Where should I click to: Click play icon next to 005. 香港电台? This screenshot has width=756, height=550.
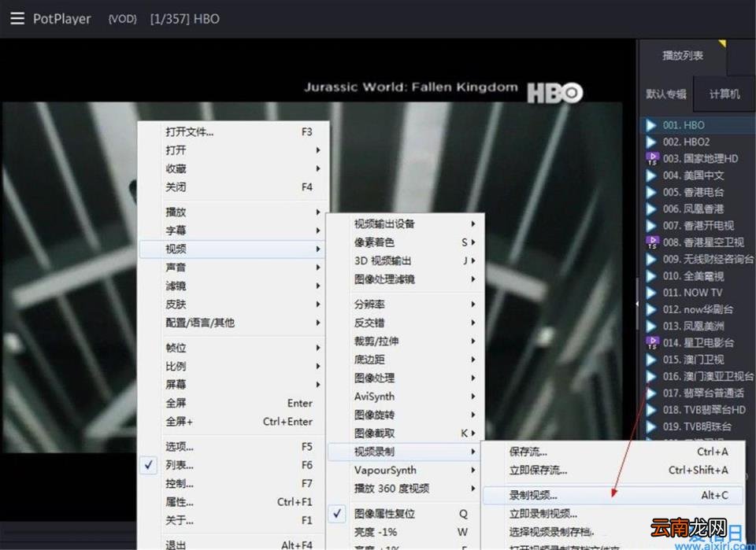pyautogui.click(x=651, y=192)
